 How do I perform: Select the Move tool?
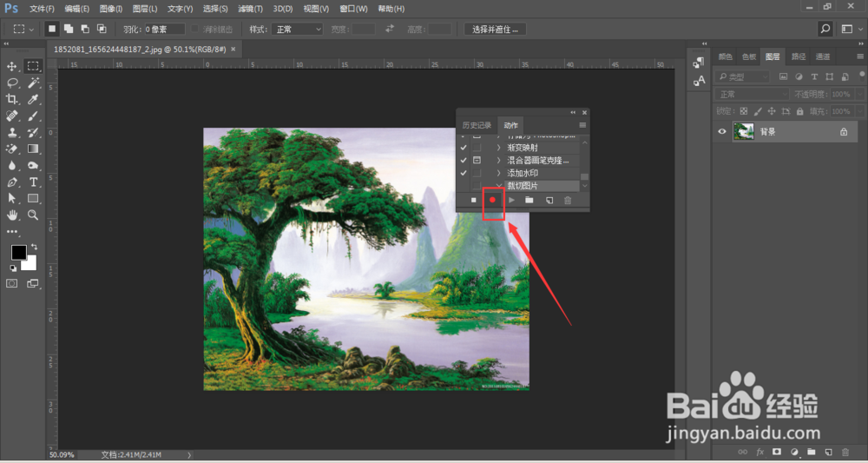tap(11, 67)
